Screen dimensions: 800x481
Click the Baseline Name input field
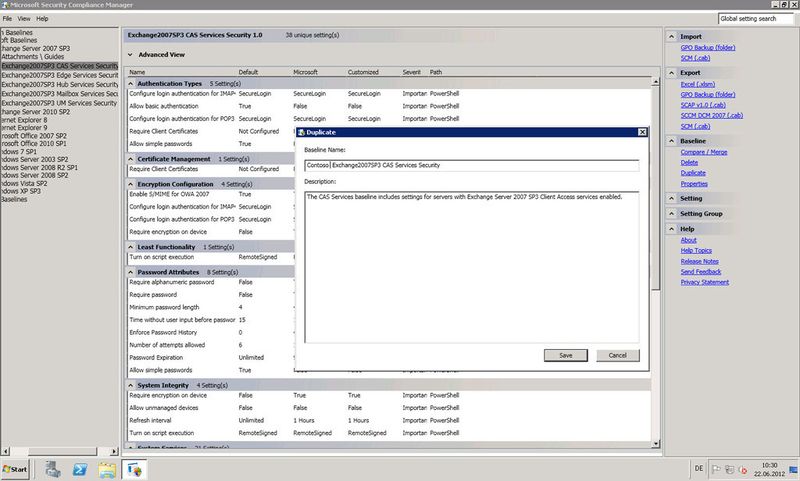pyautogui.click(x=471, y=165)
